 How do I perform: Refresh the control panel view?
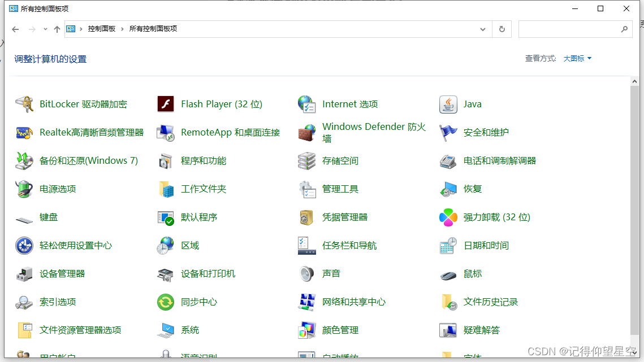pos(502,29)
